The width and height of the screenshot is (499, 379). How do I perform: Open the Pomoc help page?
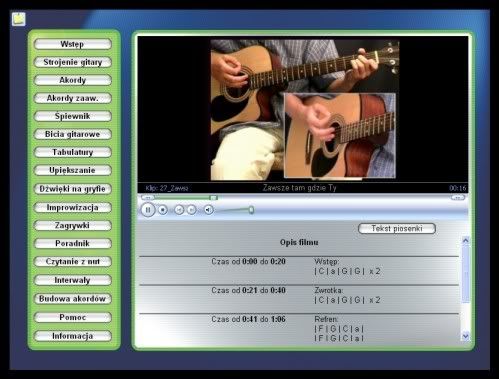(x=72, y=317)
